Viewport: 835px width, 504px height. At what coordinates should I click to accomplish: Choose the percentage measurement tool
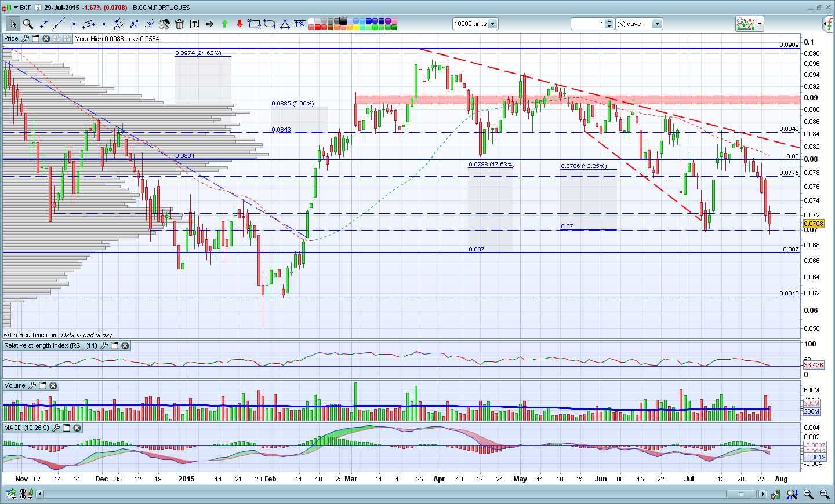(x=300, y=24)
